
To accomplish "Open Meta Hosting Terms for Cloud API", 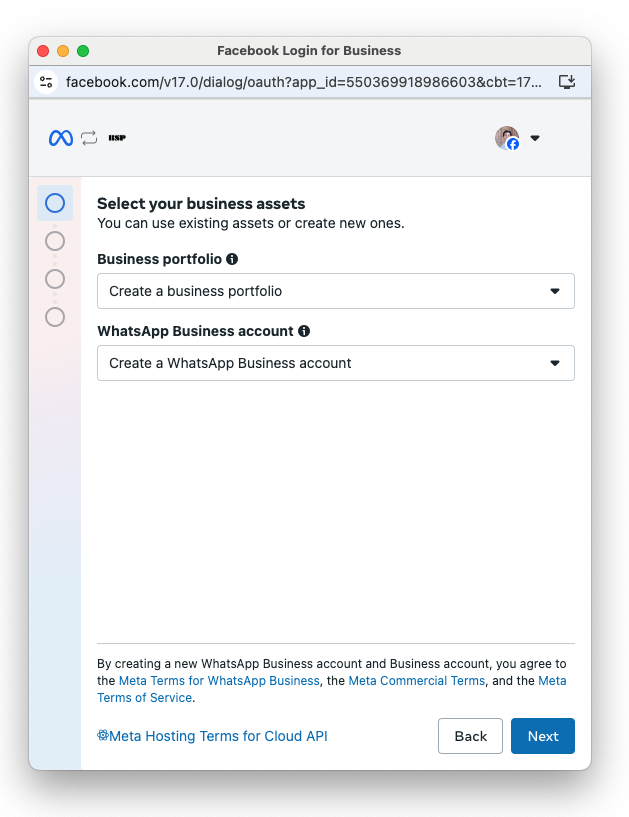I will tap(213, 736).
